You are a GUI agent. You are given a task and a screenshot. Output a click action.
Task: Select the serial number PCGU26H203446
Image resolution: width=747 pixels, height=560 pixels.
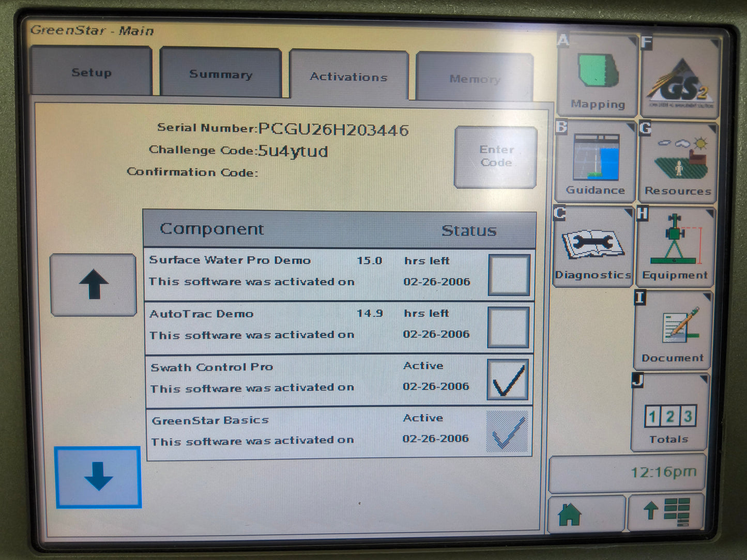pos(333,129)
